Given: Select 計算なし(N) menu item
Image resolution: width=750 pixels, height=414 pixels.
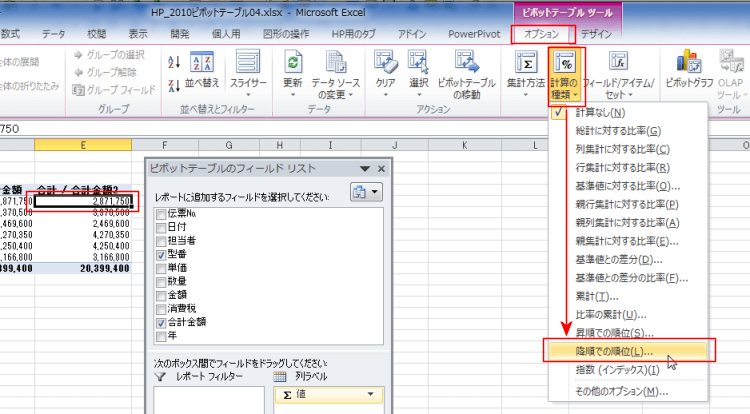Looking at the screenshot, I should (628, 113).
